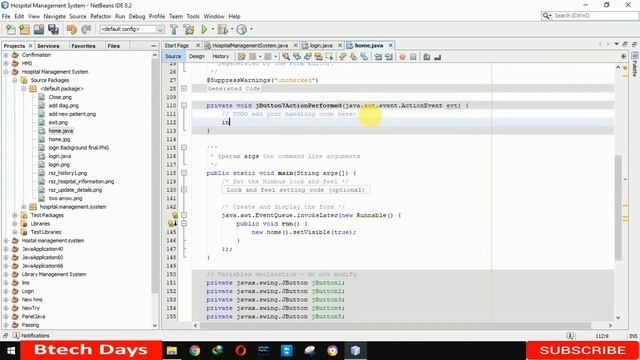Click the Search (Ctrl+I) input field

tap(590, 16)
